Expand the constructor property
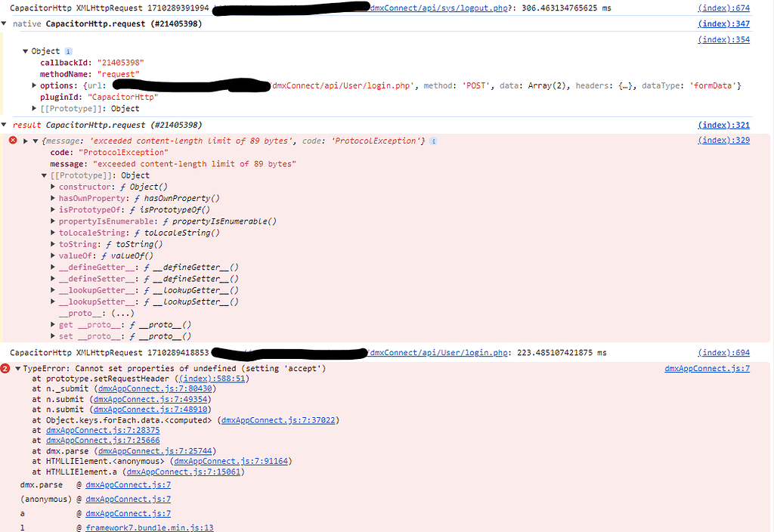 point(53,187)
